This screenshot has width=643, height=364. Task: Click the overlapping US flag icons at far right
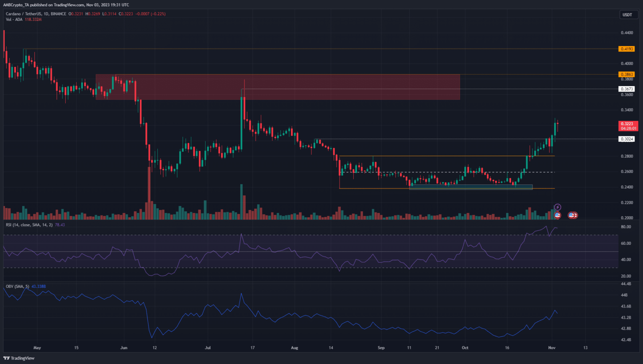click(x=573, y=215)
